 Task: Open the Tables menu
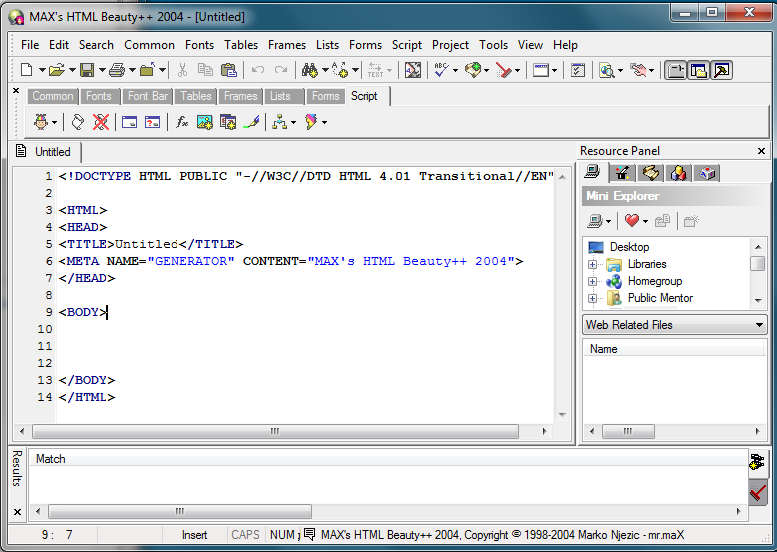point(240,45)
